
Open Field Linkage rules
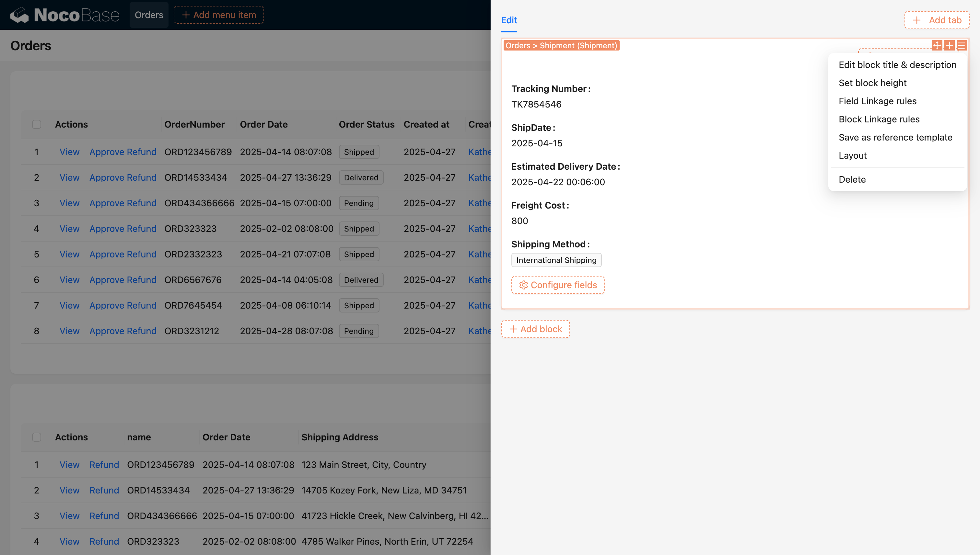pyautogui.click(x=897, y=101)
